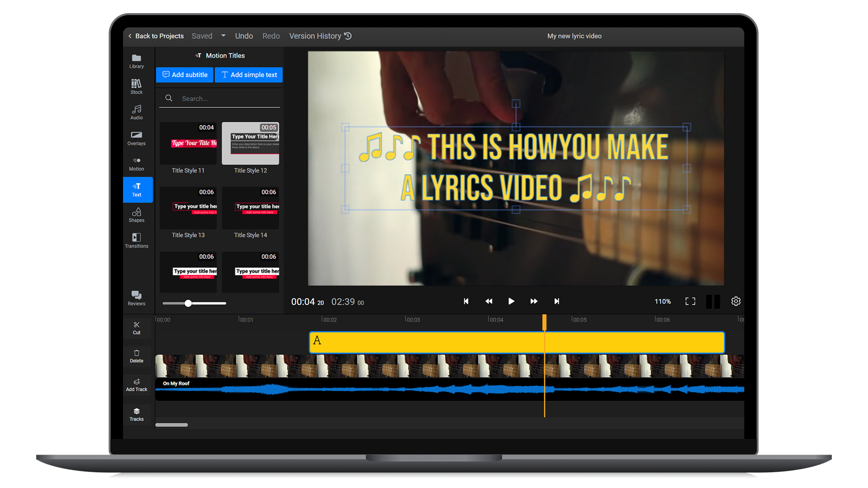868x488 pixels.
Task: Click the 00:02 timeline ruler mark
Action: 329,319
